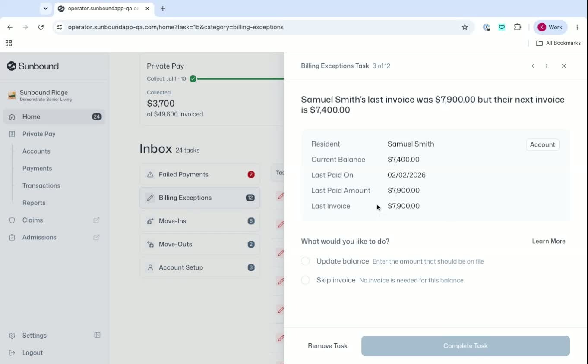The image size is (588, 364).
Task: Click site information icon in address bar
Action: coord(60,27)
